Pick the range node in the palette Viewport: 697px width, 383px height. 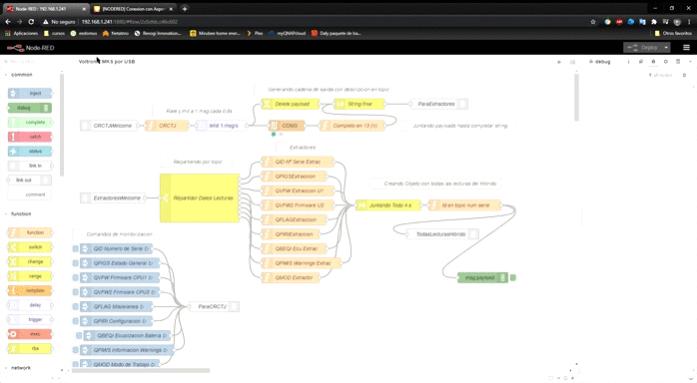[30, 276]
